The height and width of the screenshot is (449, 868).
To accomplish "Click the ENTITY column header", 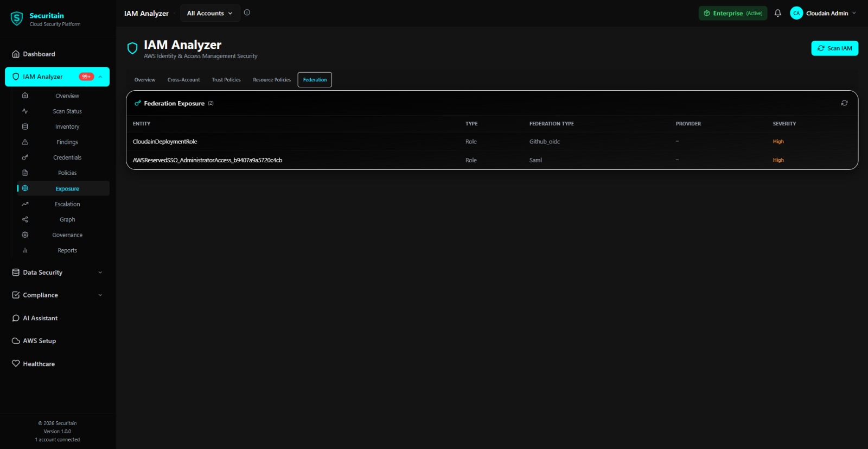I will click(x=142, y=124).
